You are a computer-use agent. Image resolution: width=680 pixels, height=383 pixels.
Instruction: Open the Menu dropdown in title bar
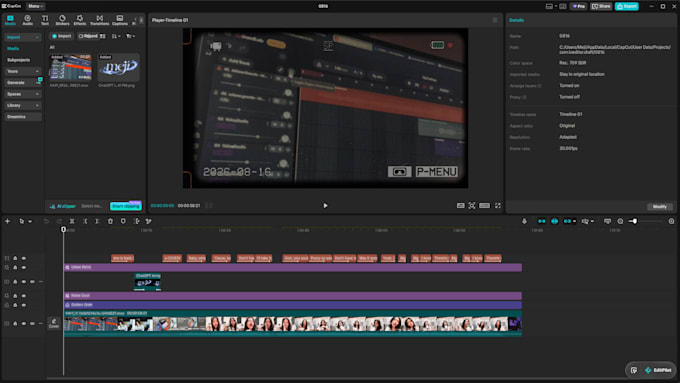coord(35,6)
